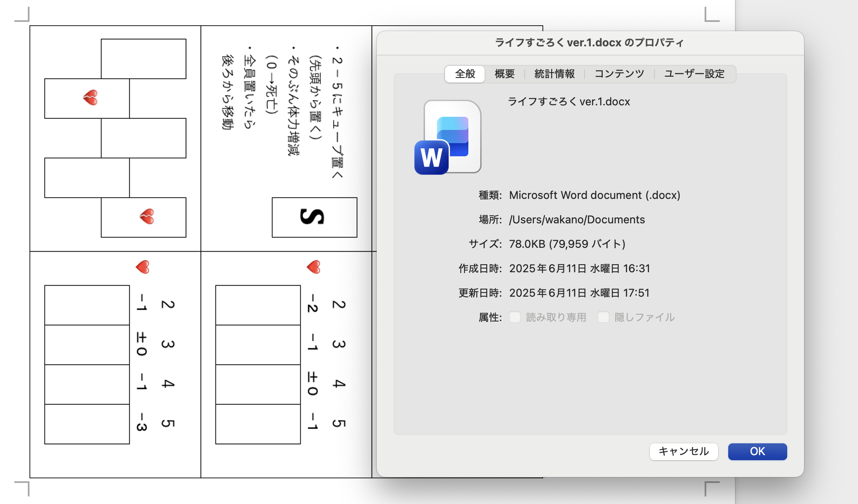Click the top empty box in left column
The height and width of the screenshot is (504, 858).
(x=143, y=59)
